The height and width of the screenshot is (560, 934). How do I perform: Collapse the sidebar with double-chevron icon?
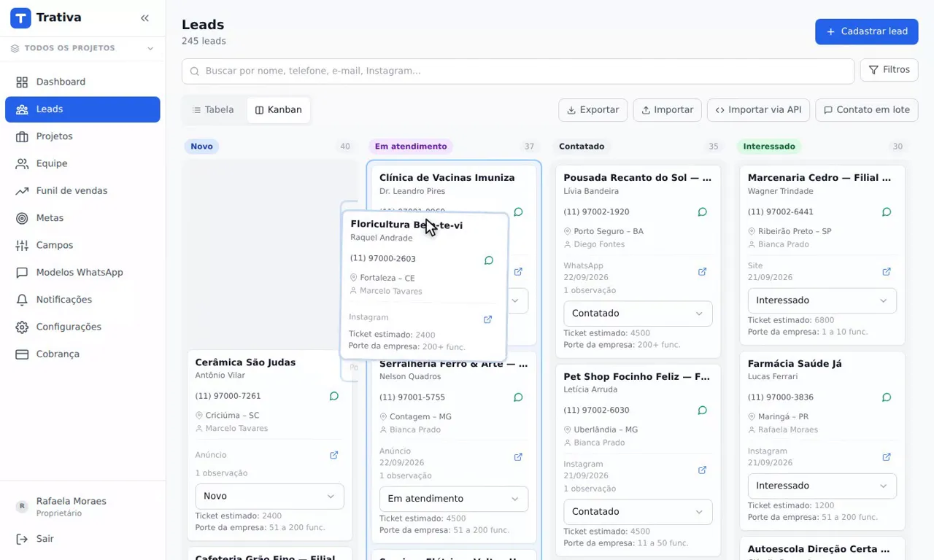(144, 18)
